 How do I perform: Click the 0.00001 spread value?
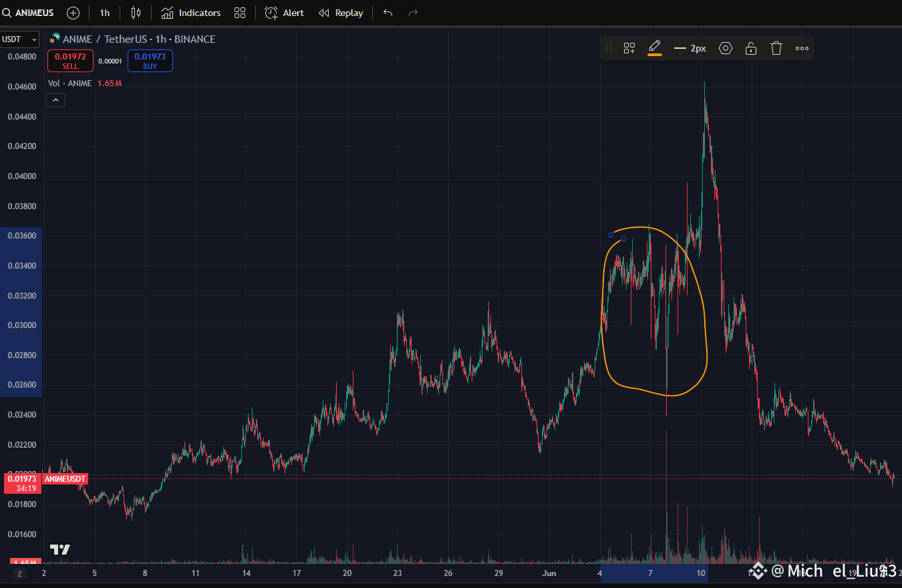[x=110, y=61]
